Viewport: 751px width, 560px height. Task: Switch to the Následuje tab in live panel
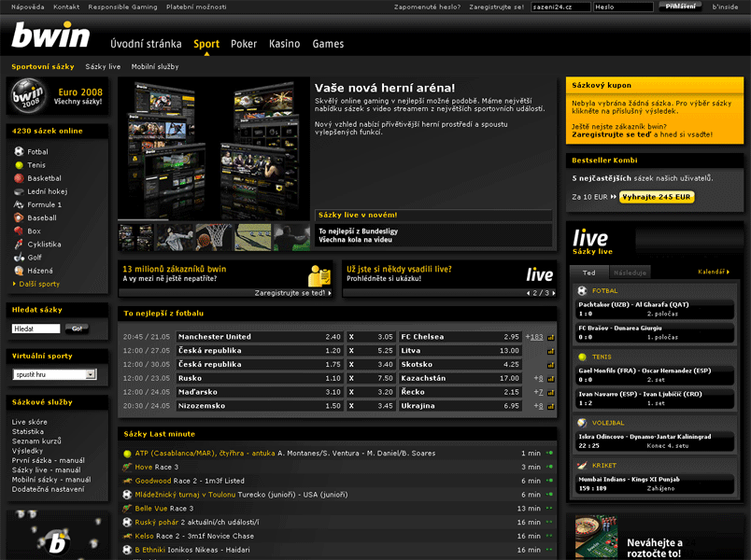(631, 273)
